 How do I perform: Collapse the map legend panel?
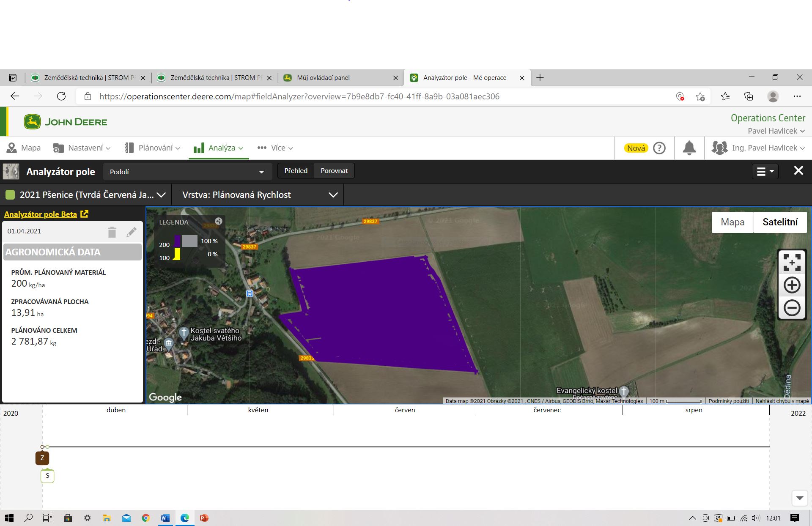[218, 221]
